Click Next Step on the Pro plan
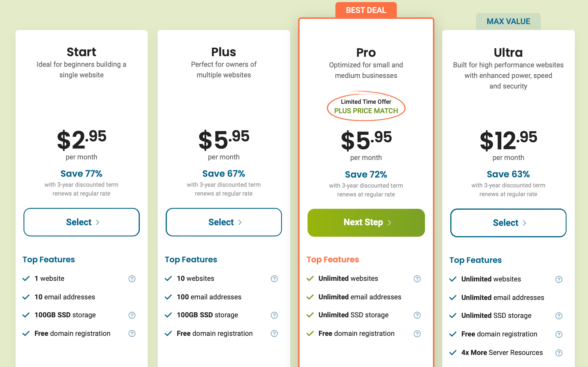 pyautogui.click(x=366, y=223)
